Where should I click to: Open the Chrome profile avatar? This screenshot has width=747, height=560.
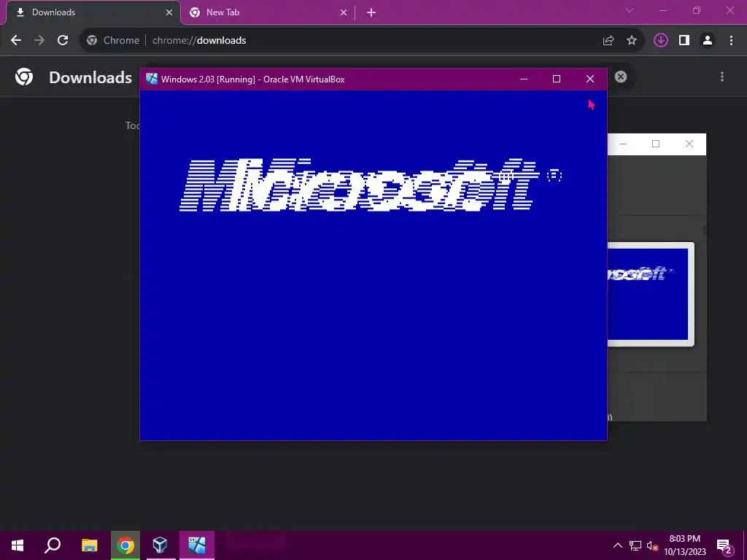[x=708, y=41]
